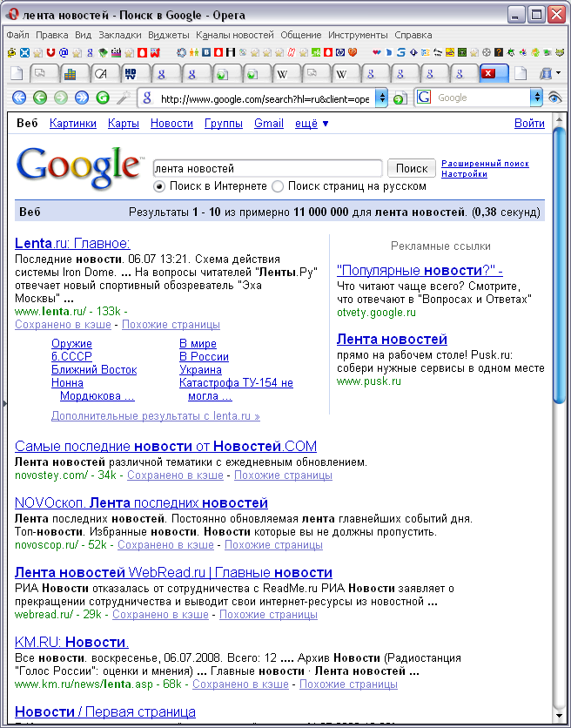
Task: Open the Gmail link on the Google bar
Action: [269, 124]
